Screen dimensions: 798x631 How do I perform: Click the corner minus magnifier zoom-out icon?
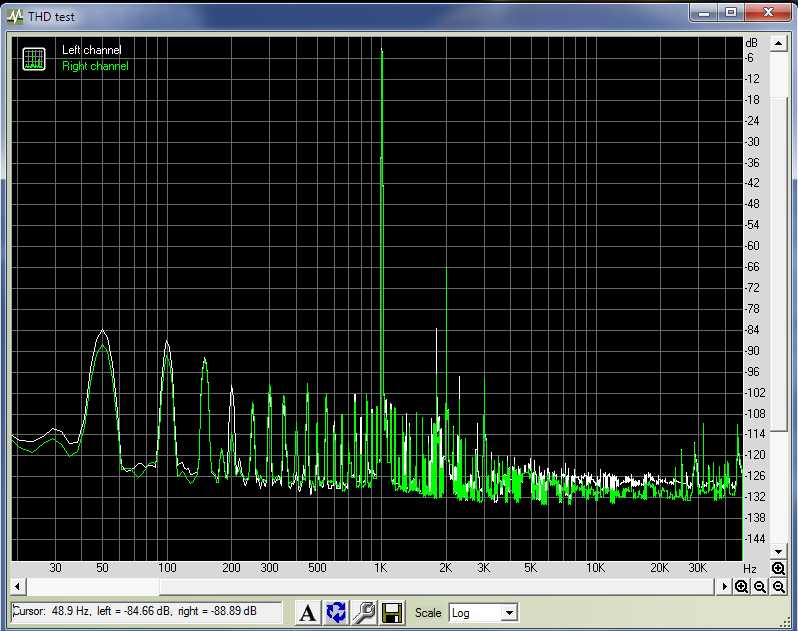(779, 587)
